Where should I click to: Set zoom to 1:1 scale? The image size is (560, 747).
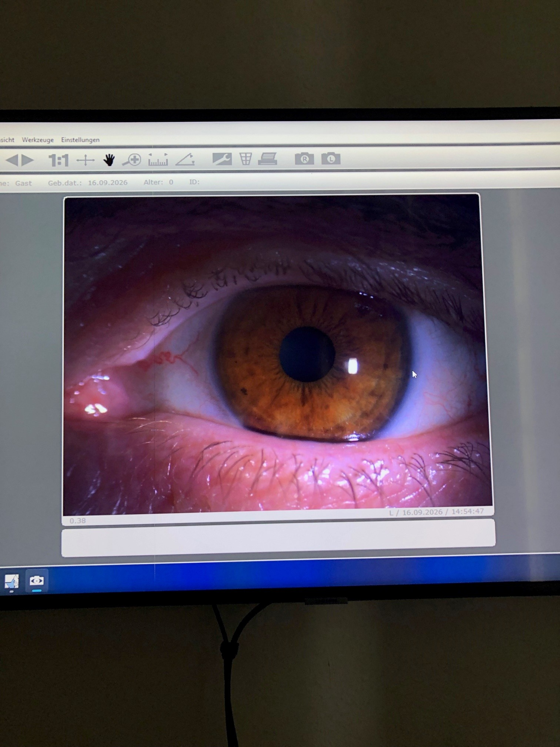click(x=59, y=161)
